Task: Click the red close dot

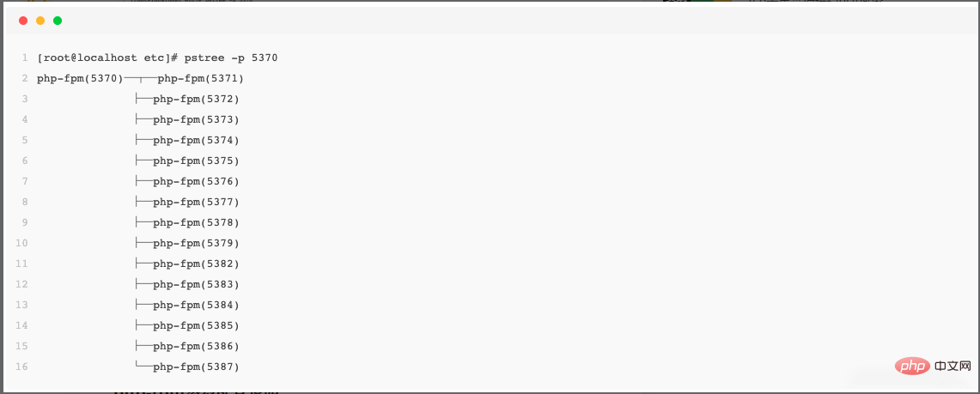Action: [23, 21]
